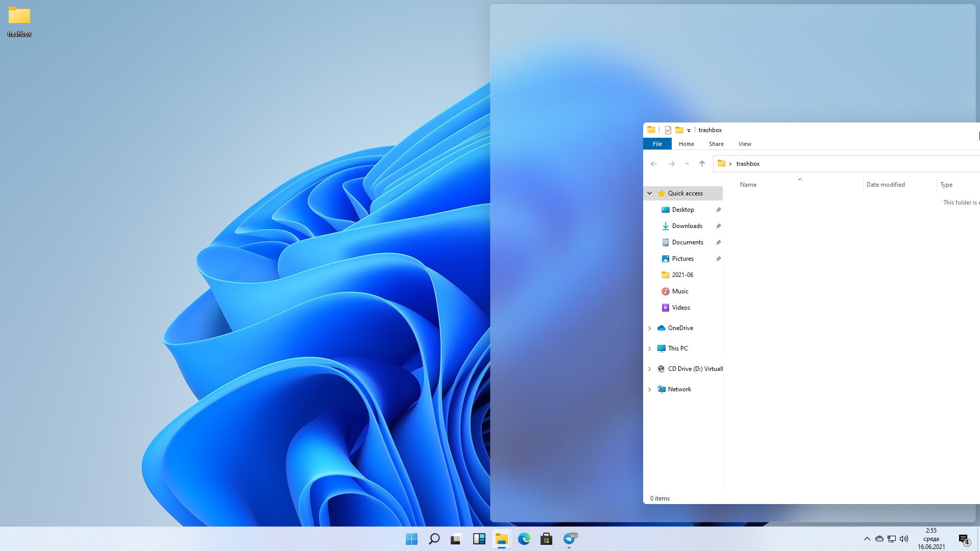The image size is (980, 551).
Task: Show hidden tray icons chevron
Action: [867, 539]
